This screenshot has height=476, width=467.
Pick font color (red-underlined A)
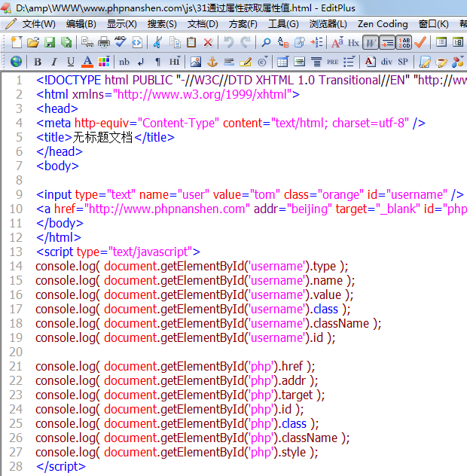pyautogui.click(x=87, y=62)
